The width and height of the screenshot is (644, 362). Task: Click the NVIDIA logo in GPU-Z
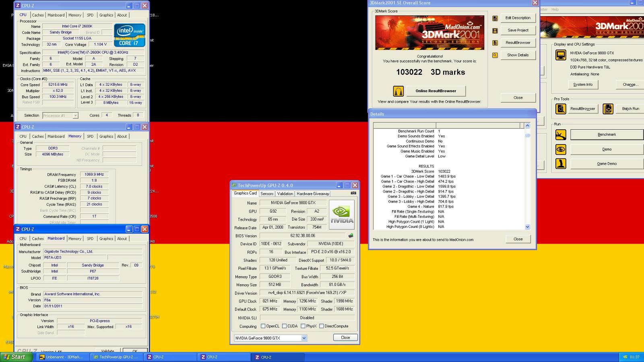[342, 215]
